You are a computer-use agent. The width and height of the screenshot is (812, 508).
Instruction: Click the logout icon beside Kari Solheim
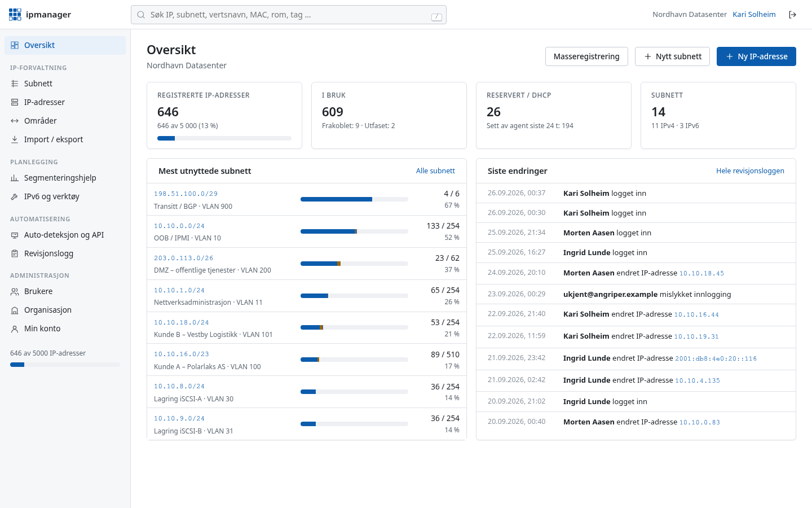tap(792, 15)
